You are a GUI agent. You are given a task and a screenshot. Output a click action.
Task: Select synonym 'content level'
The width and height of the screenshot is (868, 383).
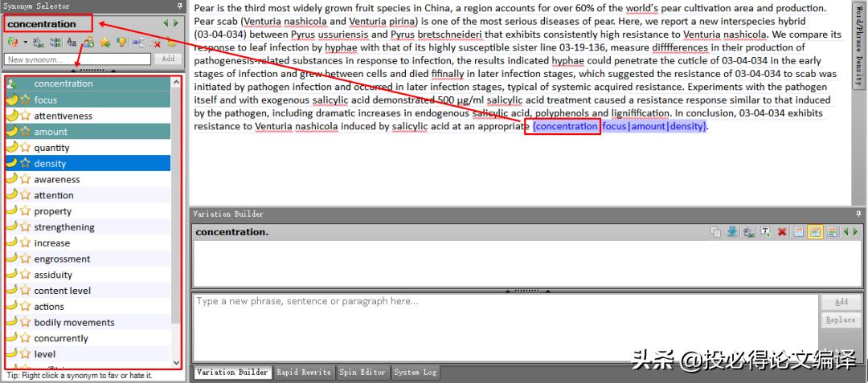(88, 291)
